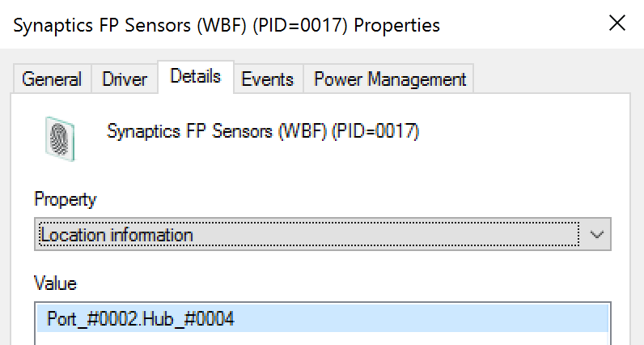Go to the Events tab
The height and width of the screenshot is (345, 644).
(267, 79)
